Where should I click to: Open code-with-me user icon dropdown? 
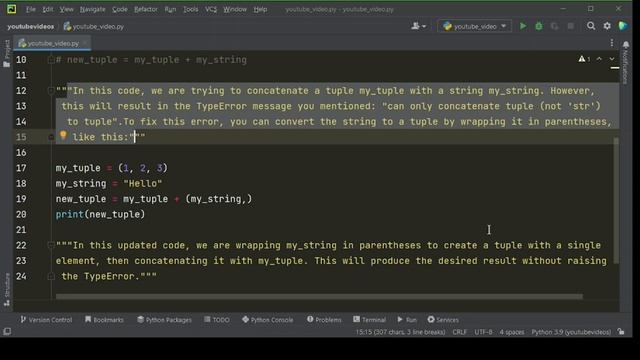418,26
